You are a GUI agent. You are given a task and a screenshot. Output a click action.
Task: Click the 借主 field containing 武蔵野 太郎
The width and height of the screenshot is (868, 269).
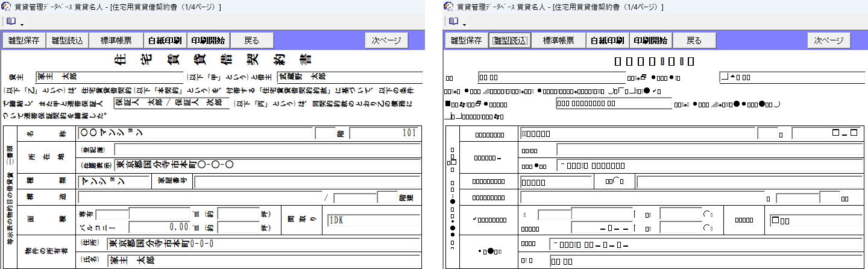coord(349,77)
